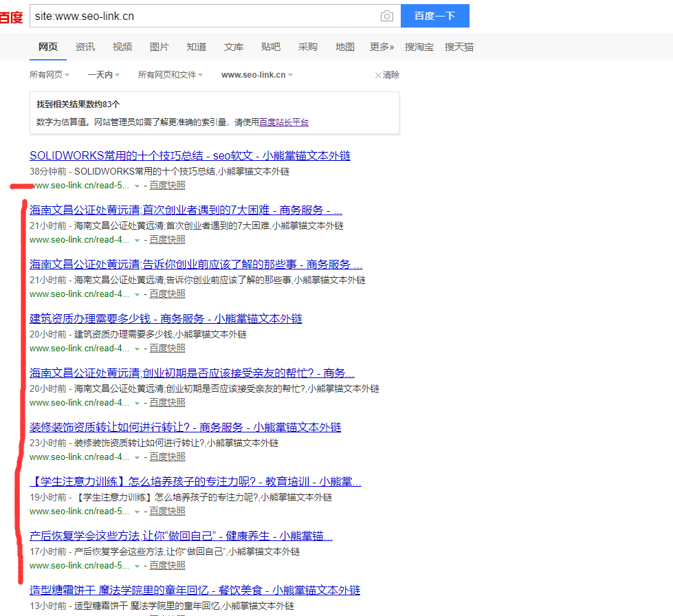Viewport: 673px width, 616px height.
Task: Expand arrow beside 7大困难 result URL
Action: pos(137,241)
